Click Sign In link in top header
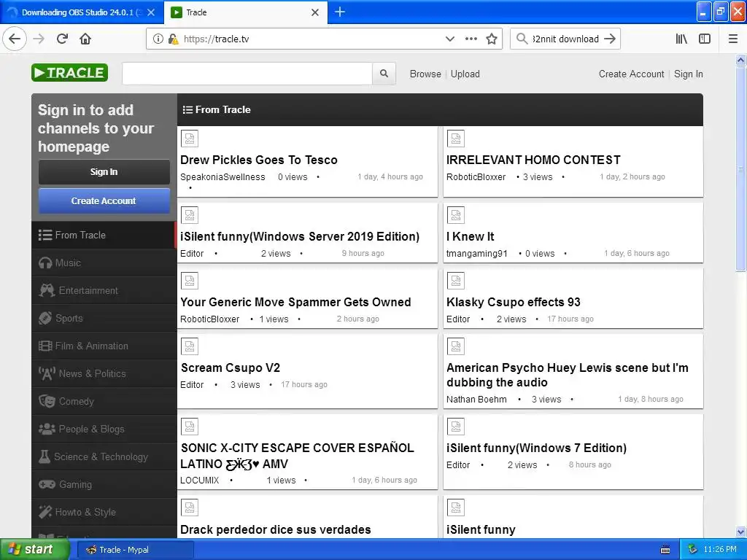This screenshot has height=560, width=747. 689,74
